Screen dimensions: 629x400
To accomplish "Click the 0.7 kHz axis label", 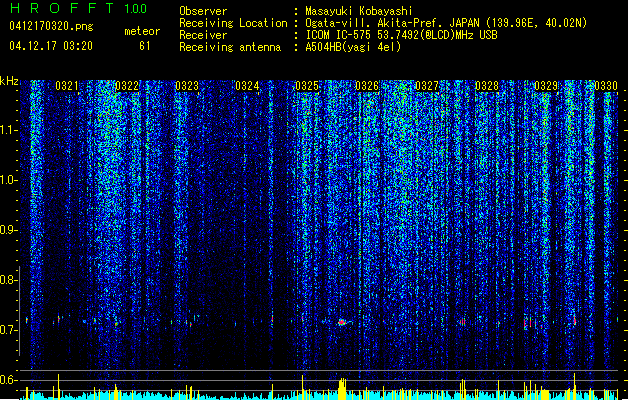I will tap(9, 330).
